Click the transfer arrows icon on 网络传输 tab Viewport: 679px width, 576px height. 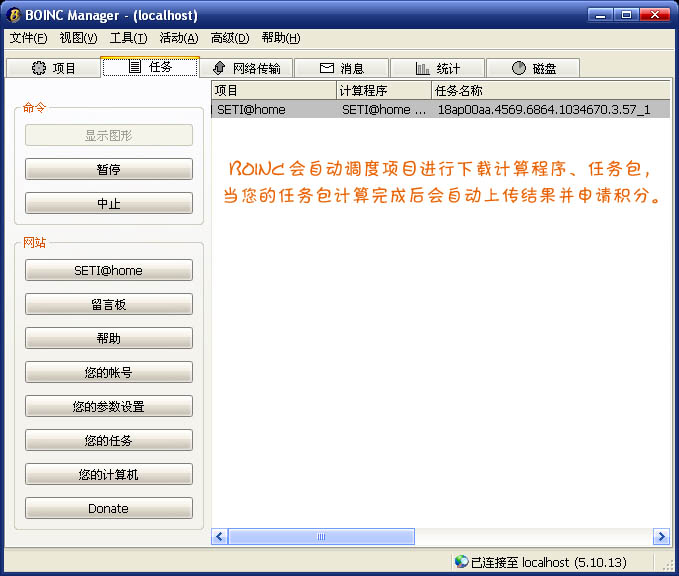pos(220,68)
